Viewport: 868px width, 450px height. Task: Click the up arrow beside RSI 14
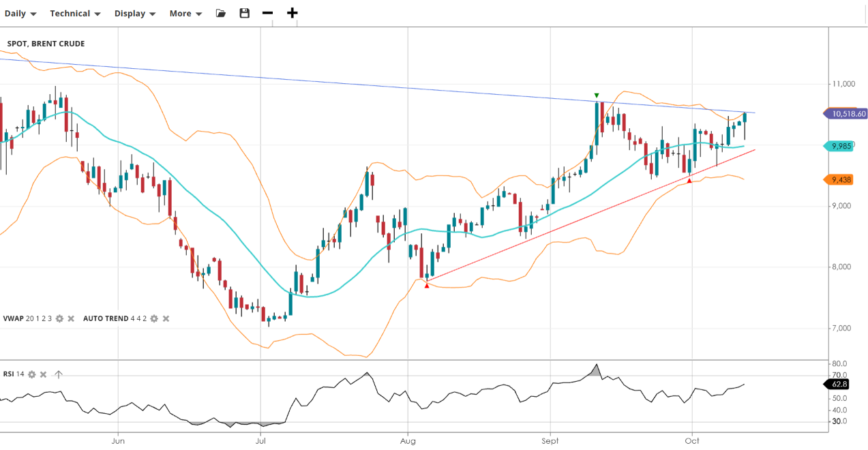pyautogui.click(x=59, y=374)
